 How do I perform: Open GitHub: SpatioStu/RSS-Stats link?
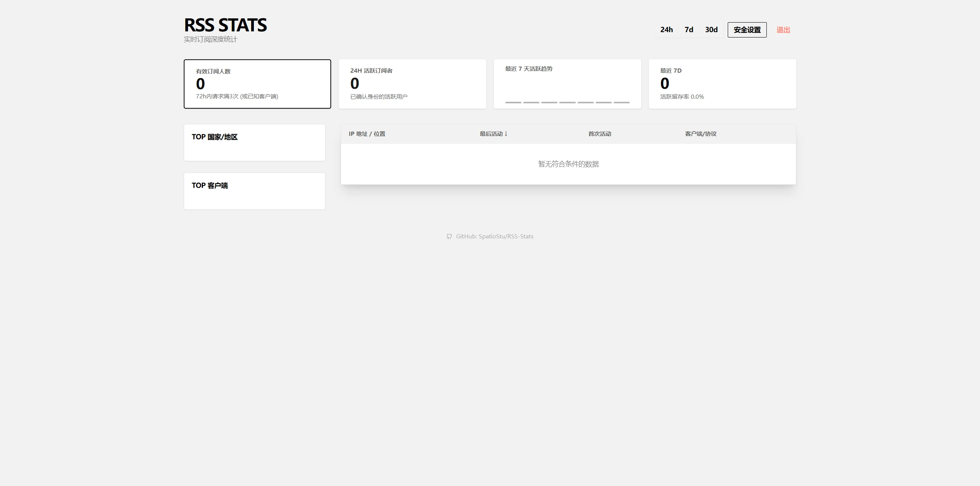click(x=494, y=236)
